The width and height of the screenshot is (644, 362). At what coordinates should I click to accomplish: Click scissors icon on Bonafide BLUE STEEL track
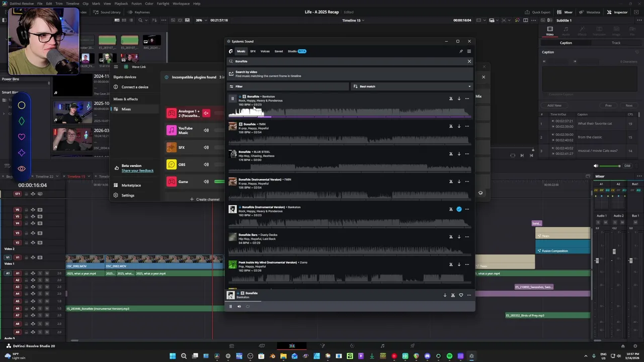pos(451,154)
